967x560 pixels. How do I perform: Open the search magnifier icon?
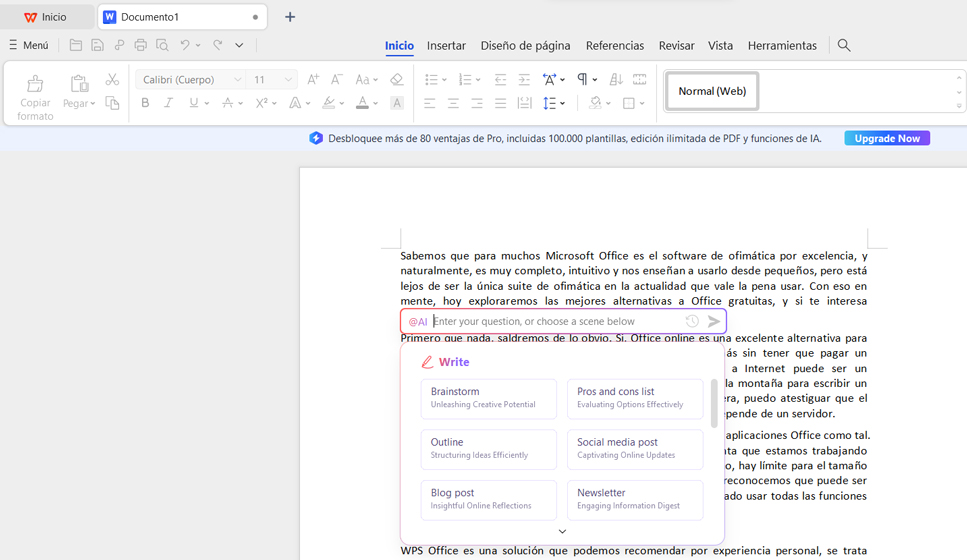coord(844,45)
